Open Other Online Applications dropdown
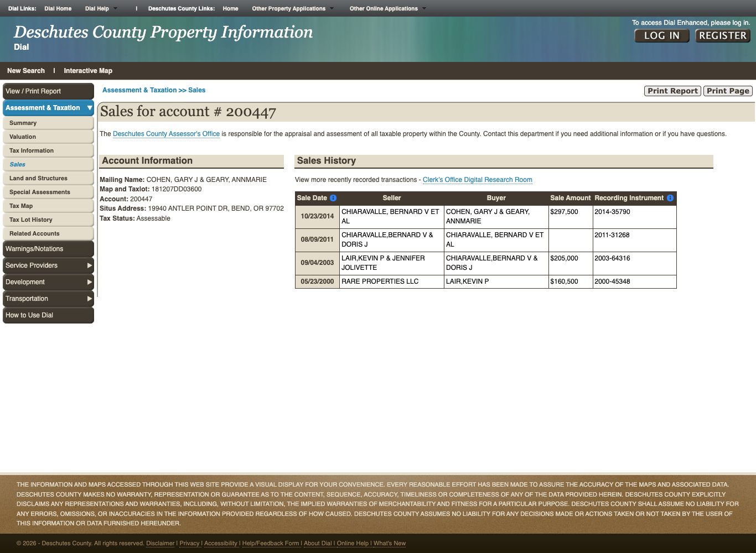Viewport: 756px width, 553px height. [x=387, y=9]
